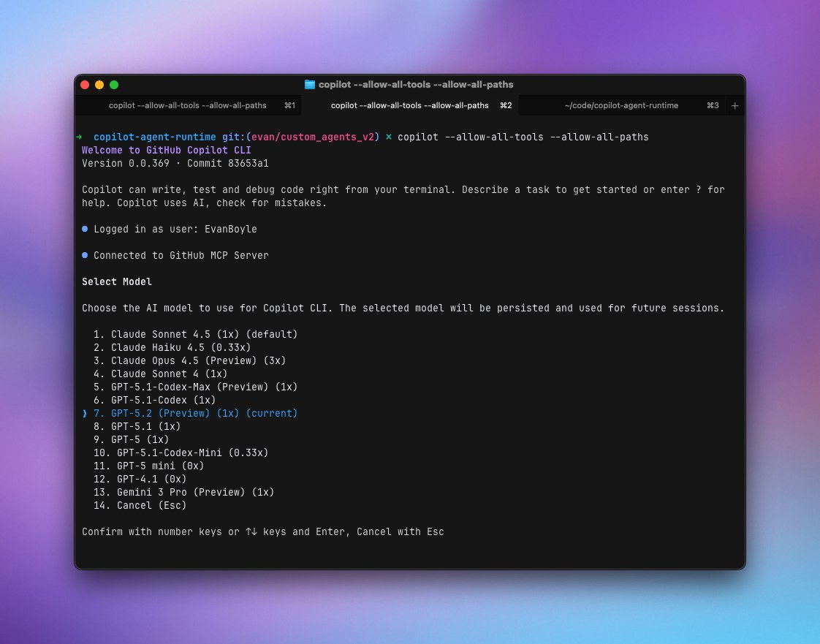This screenshot has width=820, height=644.
Task: Open the ~/code/copilot-agent-runtime tab
Action: click(x=621, y=106)
